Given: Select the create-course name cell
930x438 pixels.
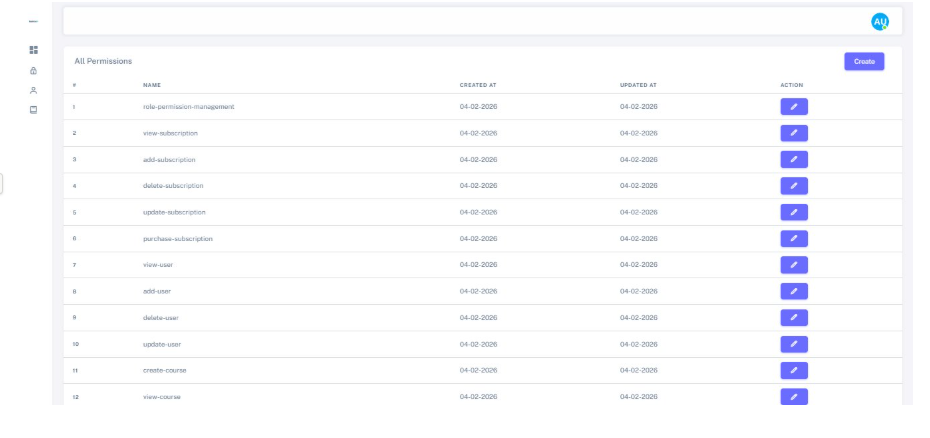Looking at the screenshot, I should [164, 370].
